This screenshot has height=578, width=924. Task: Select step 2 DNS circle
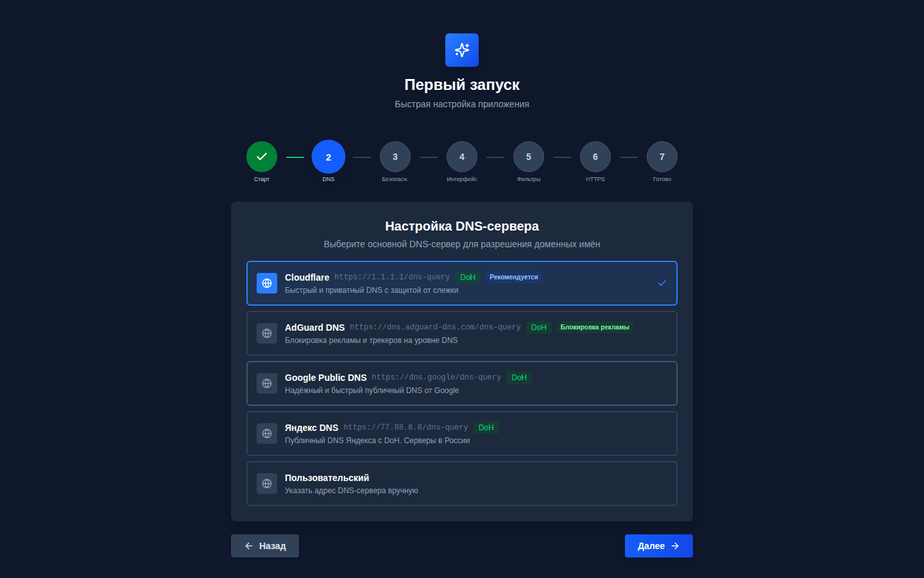[x=329, y=157]
